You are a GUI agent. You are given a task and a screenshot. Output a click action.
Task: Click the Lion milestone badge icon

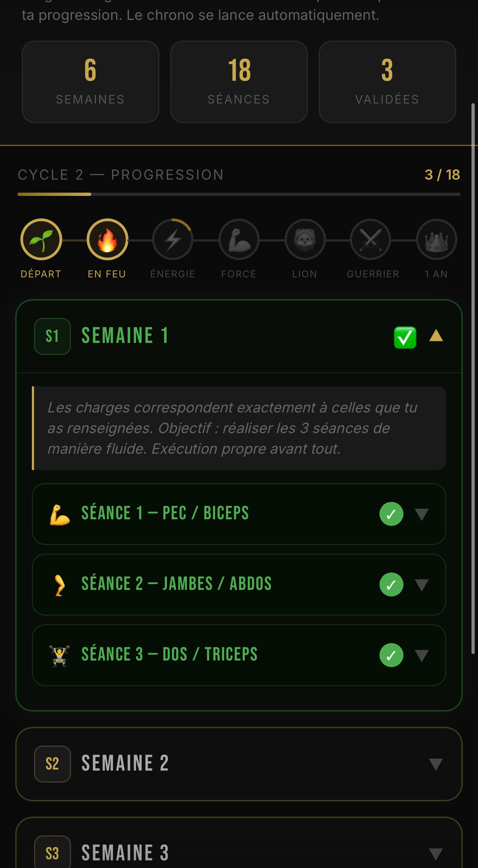(x=305, y=239)
